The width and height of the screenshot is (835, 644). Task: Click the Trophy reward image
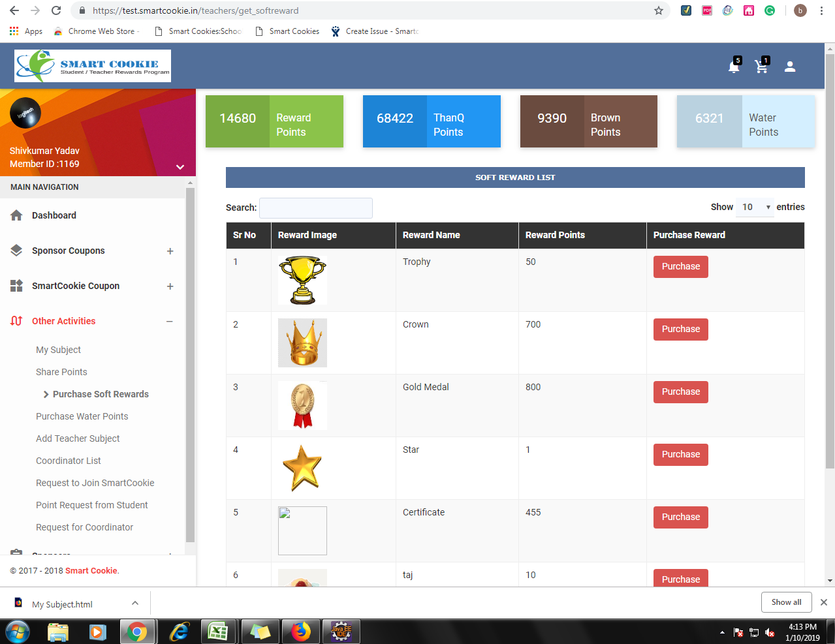[x=302, y=280]
